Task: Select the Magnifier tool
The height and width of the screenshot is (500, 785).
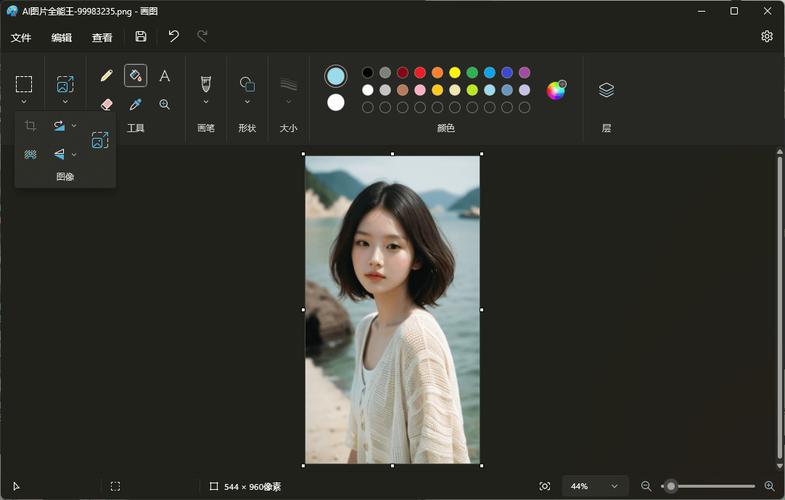Action: pos(164,104)
